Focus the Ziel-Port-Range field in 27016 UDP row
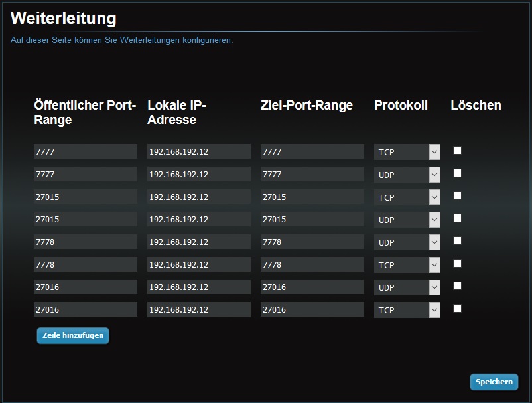This screenshot has height=403, width=532. coord(312,287)
